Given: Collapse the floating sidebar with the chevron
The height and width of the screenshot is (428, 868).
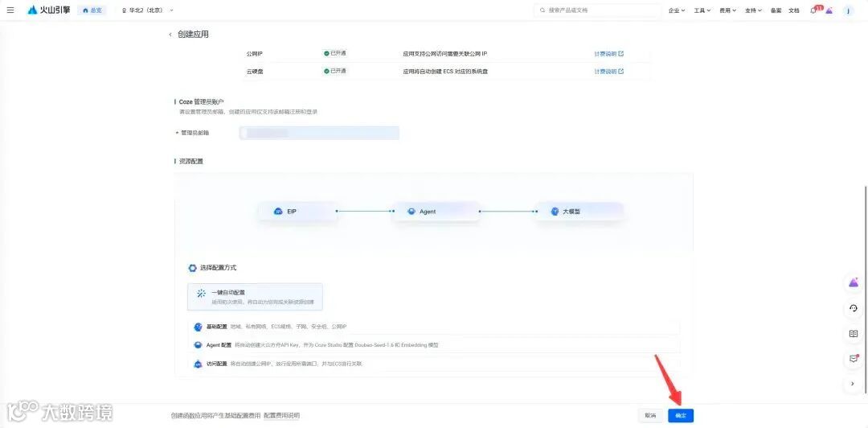Looking at the screenshot, I should tap(853, 383).
